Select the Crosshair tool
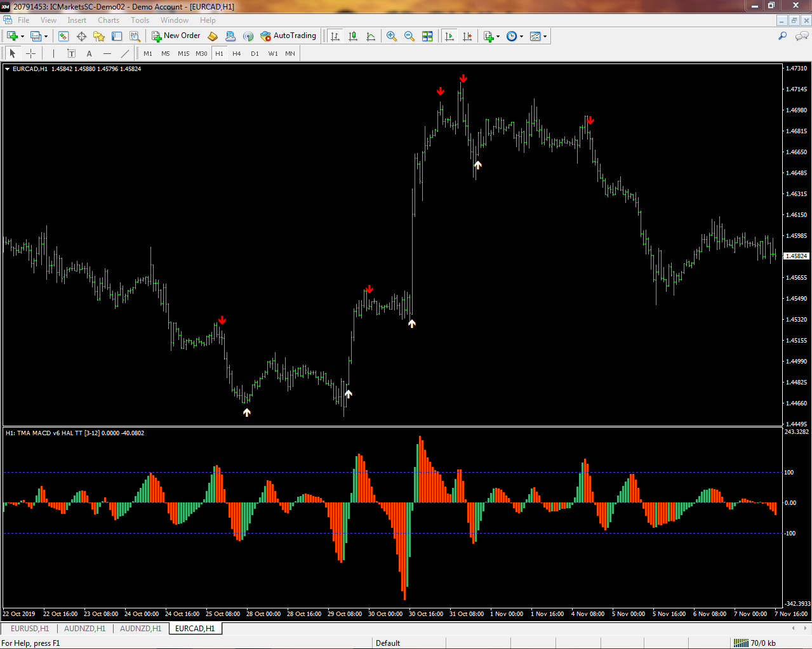The image size is (812, 649). (30, 54)
